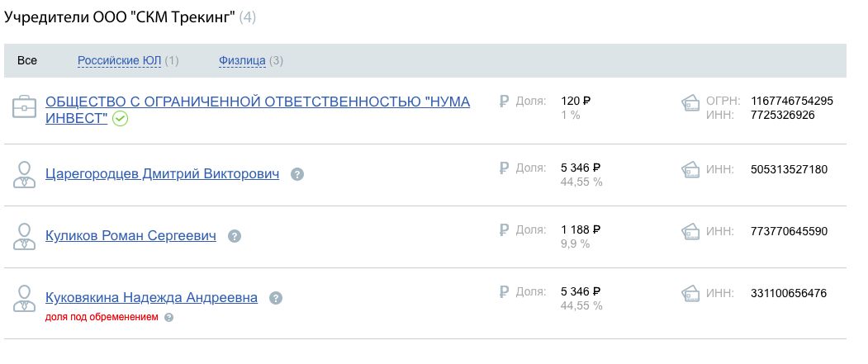Click the question mark beside Куликов Роман Сергеевич
Screen dimensions: 868x364
(x=235, y=237)
